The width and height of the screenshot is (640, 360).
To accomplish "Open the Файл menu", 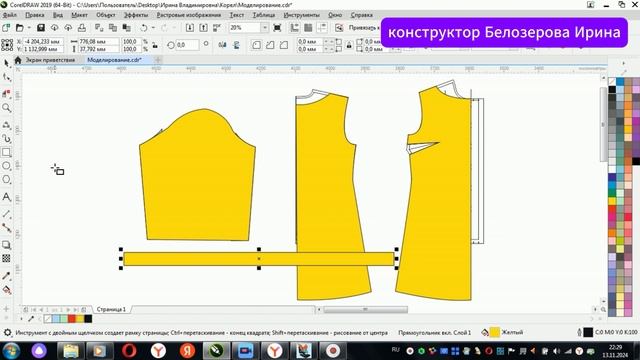I will [10, 15].
